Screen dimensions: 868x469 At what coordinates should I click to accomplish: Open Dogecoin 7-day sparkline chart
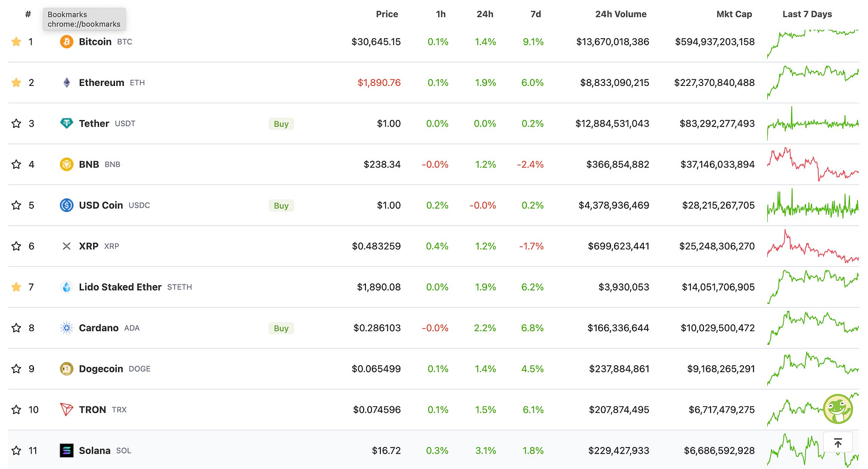coord(813,369)
